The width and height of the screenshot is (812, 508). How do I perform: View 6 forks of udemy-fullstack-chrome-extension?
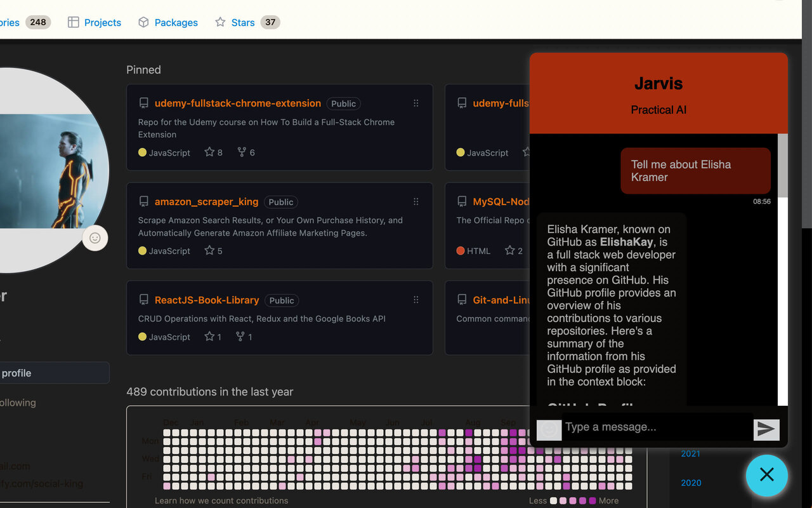(x=246, y=152)
